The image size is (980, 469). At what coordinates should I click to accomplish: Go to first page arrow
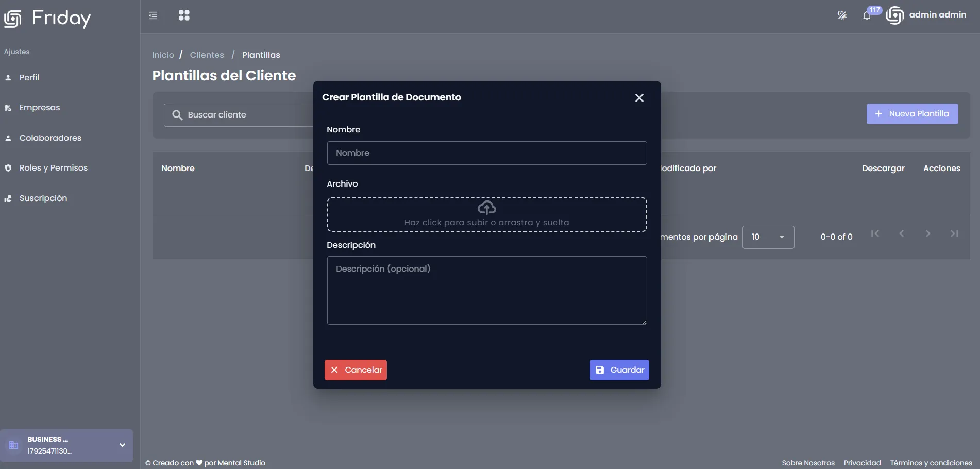click(x=875, y=233)
